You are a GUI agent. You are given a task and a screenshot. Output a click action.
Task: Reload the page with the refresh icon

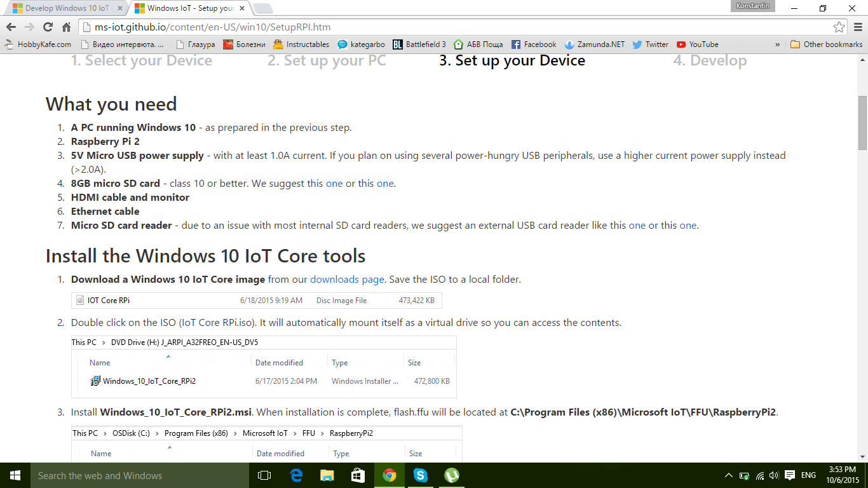pyautogui.click(x=48, y=27)
